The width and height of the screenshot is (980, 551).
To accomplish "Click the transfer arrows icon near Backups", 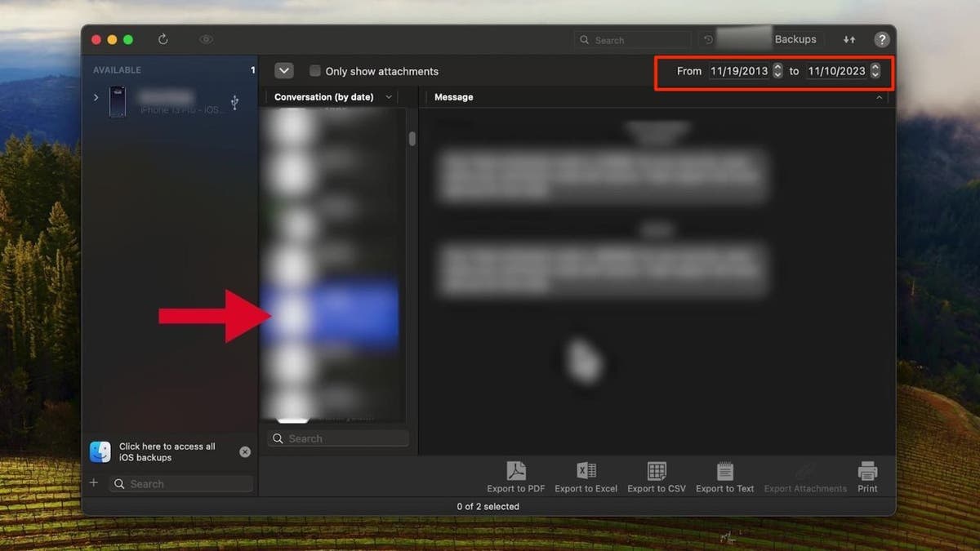I will [849, 39].
